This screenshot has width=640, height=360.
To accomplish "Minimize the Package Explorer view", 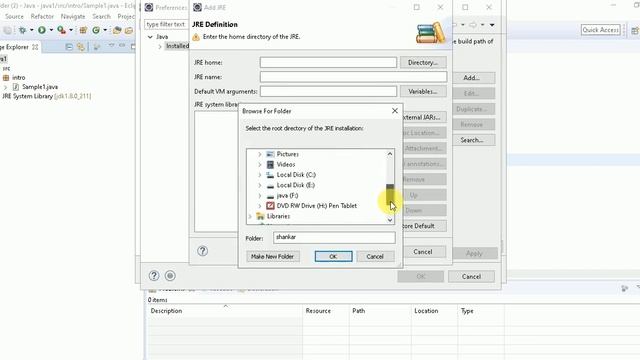I will 122,46.
